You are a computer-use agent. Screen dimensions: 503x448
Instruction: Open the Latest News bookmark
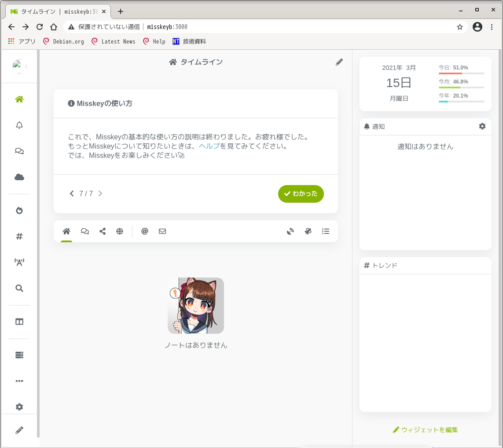[x=114, y=41]
